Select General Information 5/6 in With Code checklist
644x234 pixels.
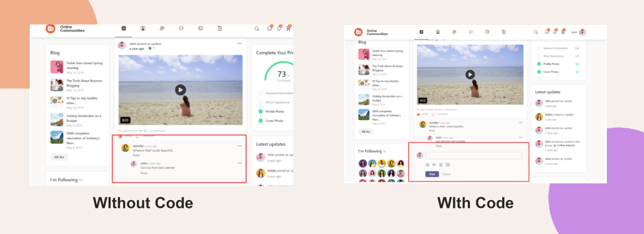[558, 48]
